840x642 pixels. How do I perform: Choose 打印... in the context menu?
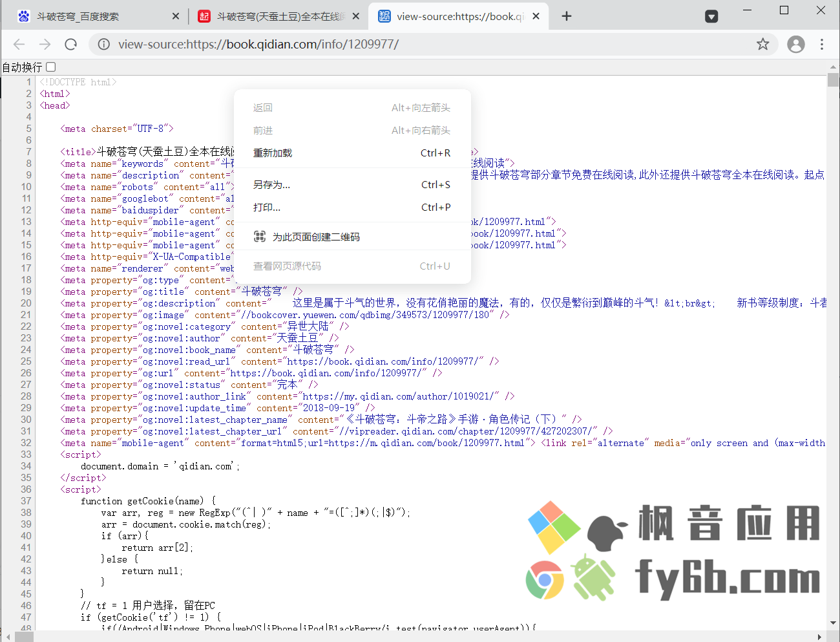[352, 207]
